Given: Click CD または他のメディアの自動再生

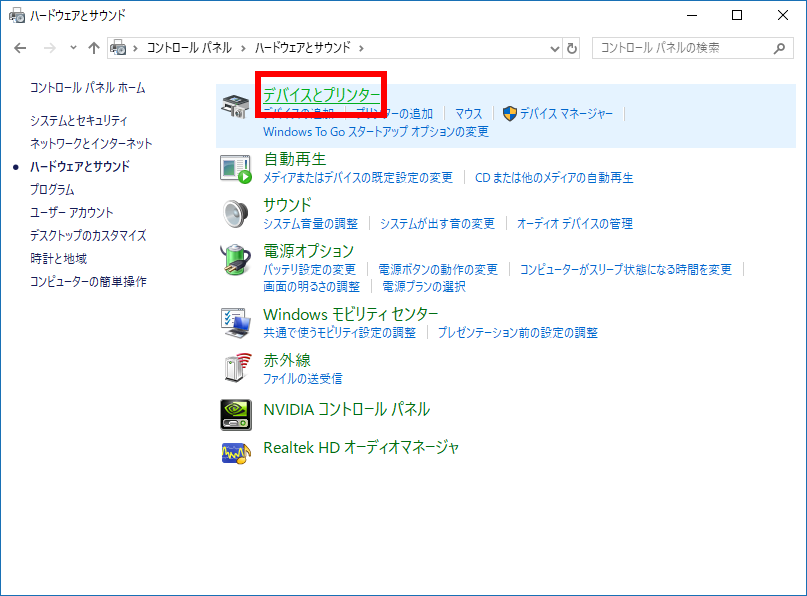Looking at the screenshot, I should [x=554, y=178].
